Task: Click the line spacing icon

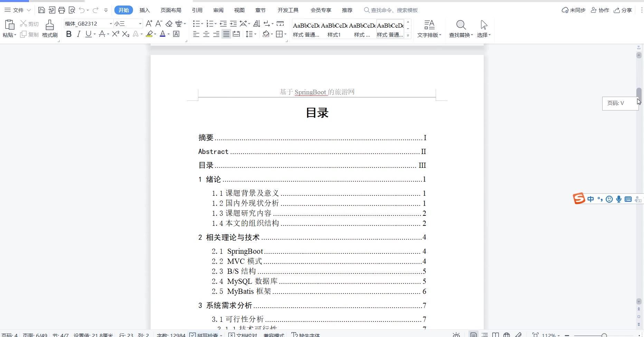Action: click(x=249, y=34)
